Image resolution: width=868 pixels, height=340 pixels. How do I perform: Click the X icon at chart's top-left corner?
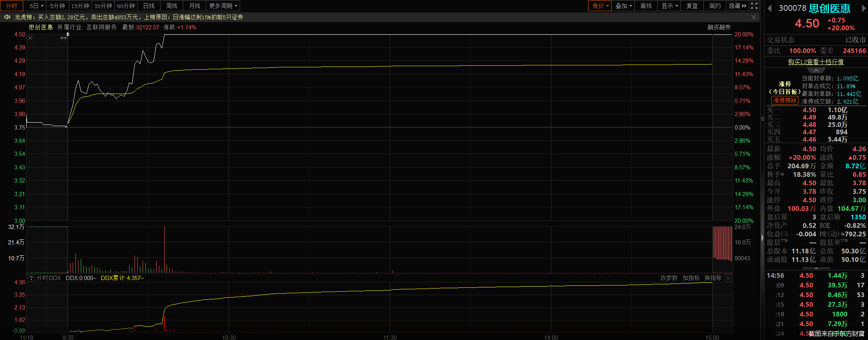(30, 38)
